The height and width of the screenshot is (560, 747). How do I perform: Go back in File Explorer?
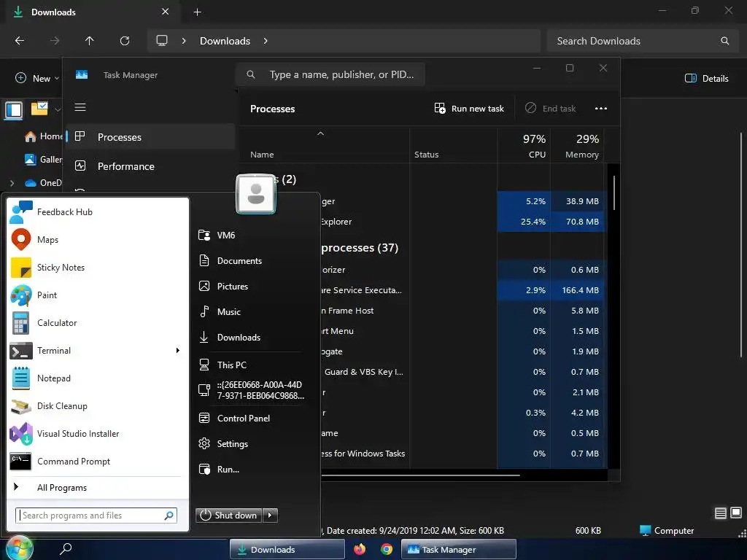20,41
